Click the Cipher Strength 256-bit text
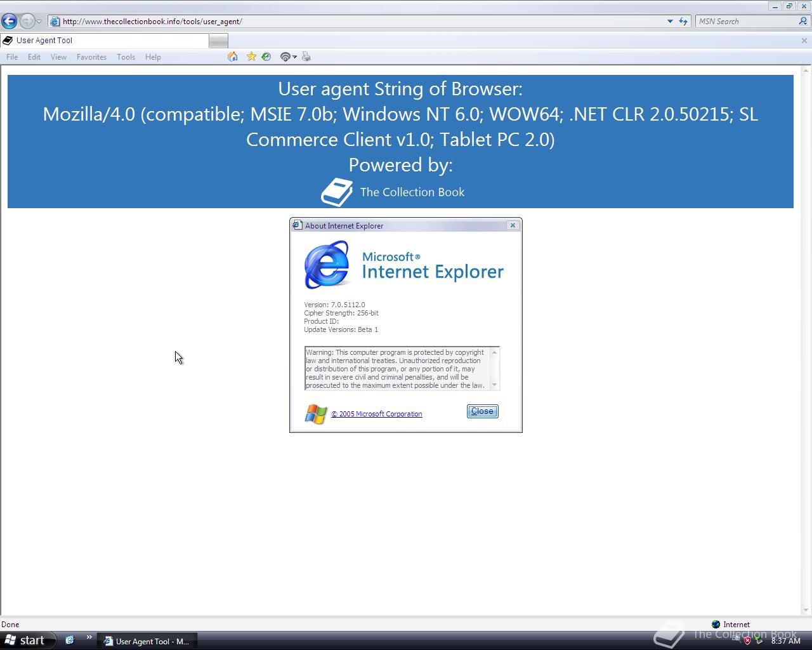 (341, 313)
